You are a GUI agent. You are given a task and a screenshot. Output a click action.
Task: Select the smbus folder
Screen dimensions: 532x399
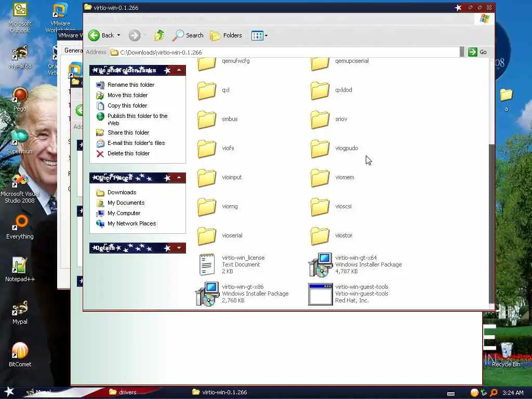218,119
